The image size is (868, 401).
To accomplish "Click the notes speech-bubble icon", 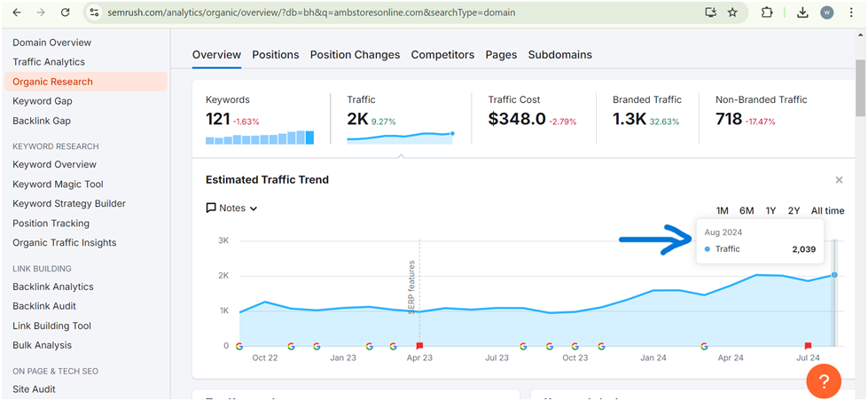I will click(211, 208).
